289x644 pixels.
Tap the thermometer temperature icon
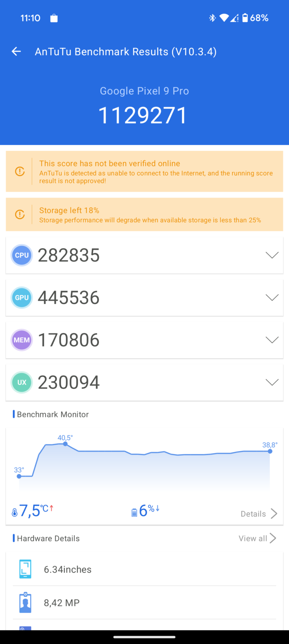tap(15, 512)
